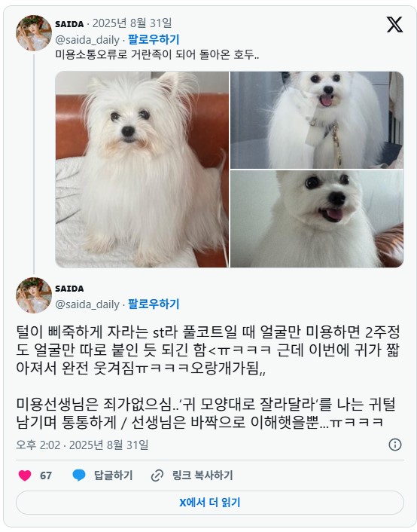This screenshot has width=417, height=532.
Task: Click the 답글하기 reply text
Action: click(113, 475)
